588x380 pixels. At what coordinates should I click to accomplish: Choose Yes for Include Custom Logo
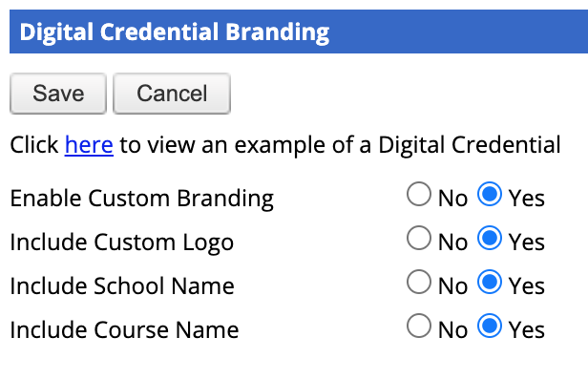(x=490, y=238)
